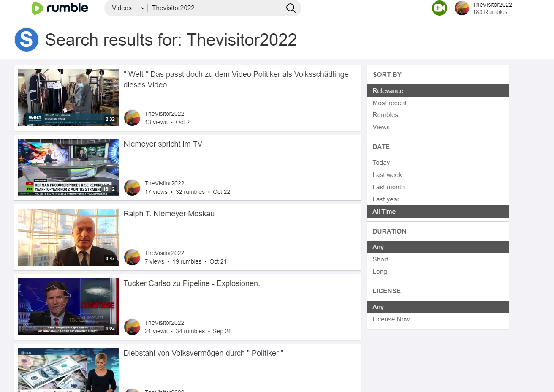
Task: Click the green upload video camera icon
Action: 439,8
